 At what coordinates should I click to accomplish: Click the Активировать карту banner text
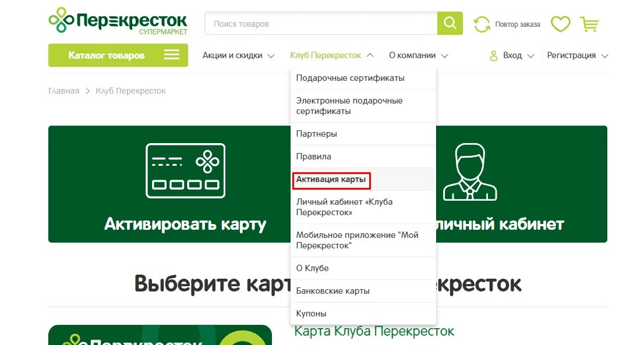click(x=185, y=225)
